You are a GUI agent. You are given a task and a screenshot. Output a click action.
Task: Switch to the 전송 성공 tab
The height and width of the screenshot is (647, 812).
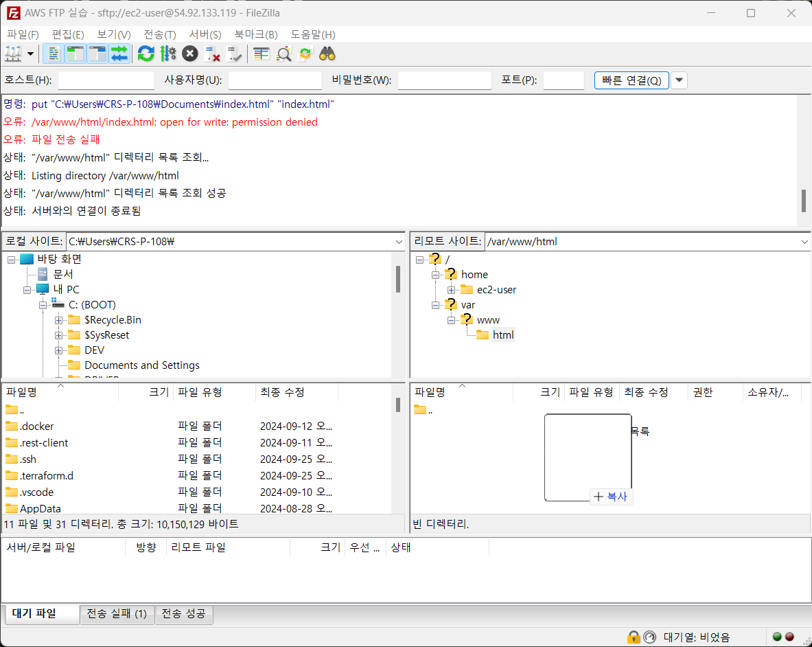[184, 614]
